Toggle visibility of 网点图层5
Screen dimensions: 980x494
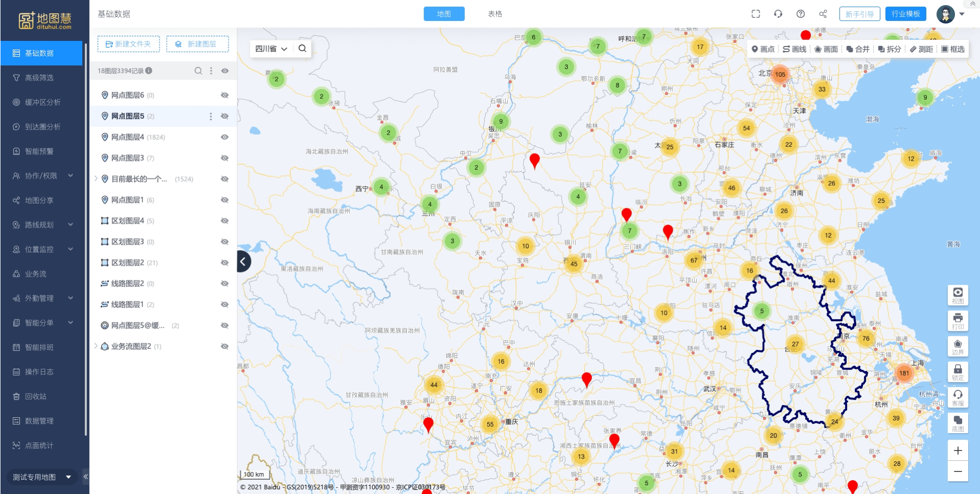[224, 116]
